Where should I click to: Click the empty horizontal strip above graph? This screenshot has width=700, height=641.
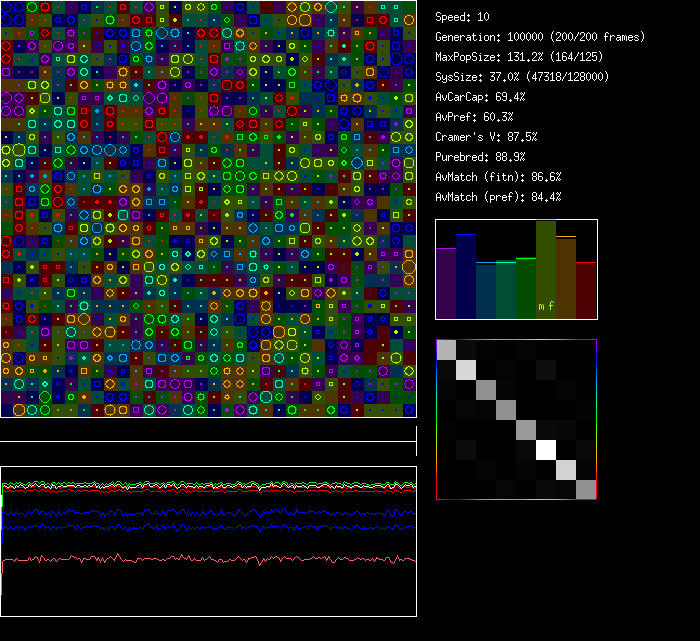click(208, 430)
